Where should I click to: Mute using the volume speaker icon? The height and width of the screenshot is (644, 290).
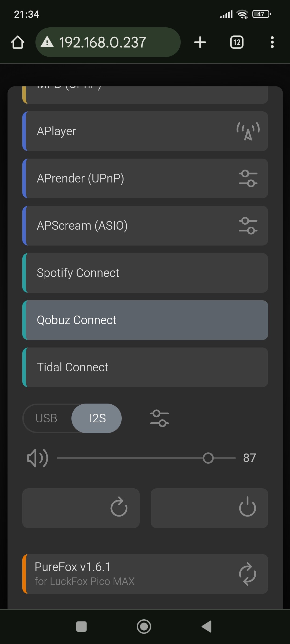[x=38, y=458]
